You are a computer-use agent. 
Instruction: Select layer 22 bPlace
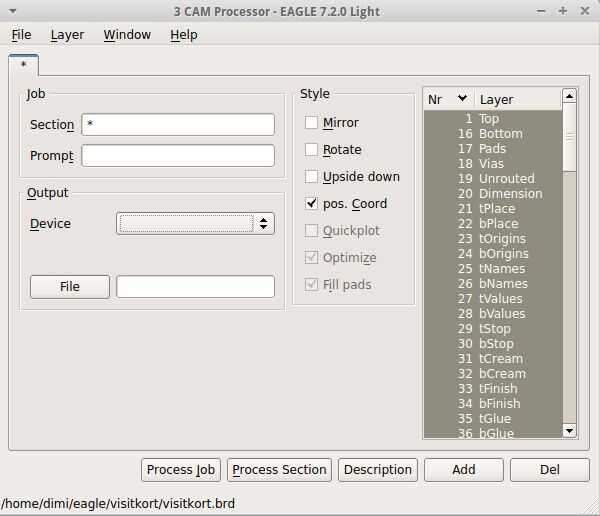coord(493,224)
